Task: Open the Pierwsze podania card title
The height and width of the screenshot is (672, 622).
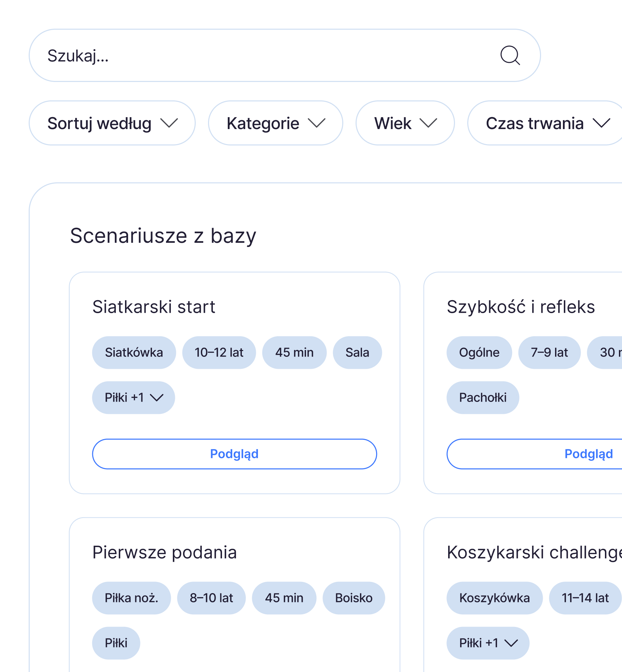Action: click(x=165, y=552)
